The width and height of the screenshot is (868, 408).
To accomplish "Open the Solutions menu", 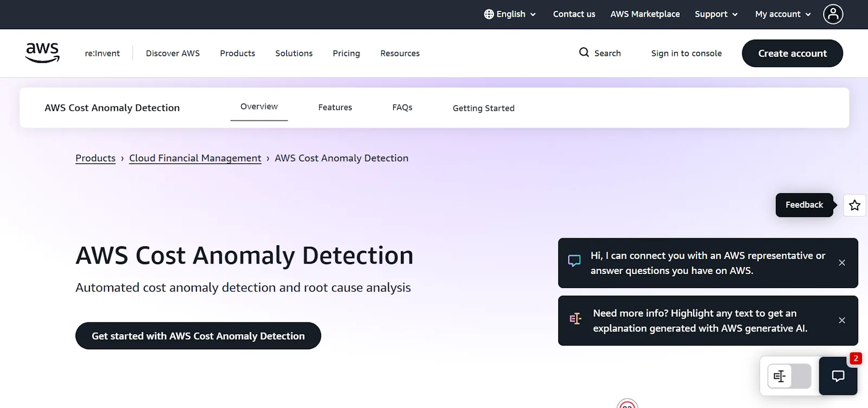I will 294,53.
